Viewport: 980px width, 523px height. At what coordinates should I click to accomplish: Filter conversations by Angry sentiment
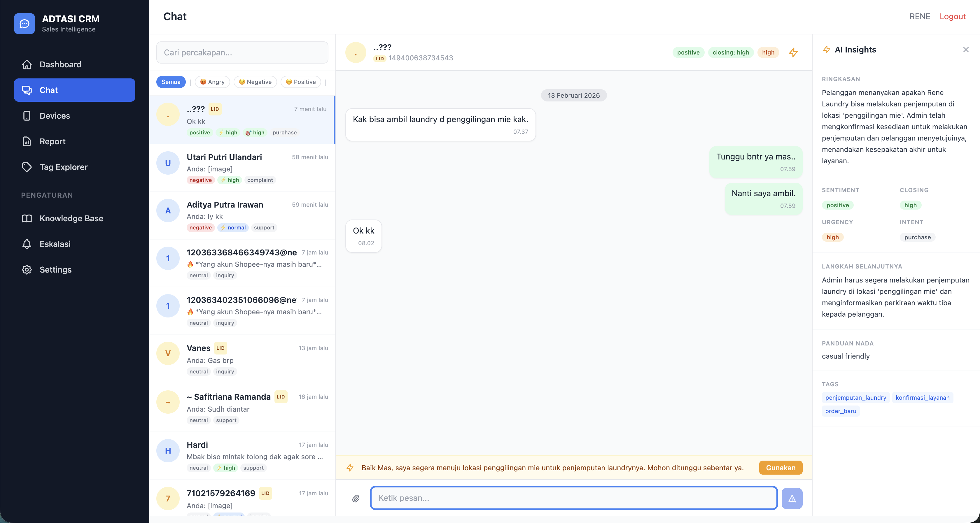(212, 82)
